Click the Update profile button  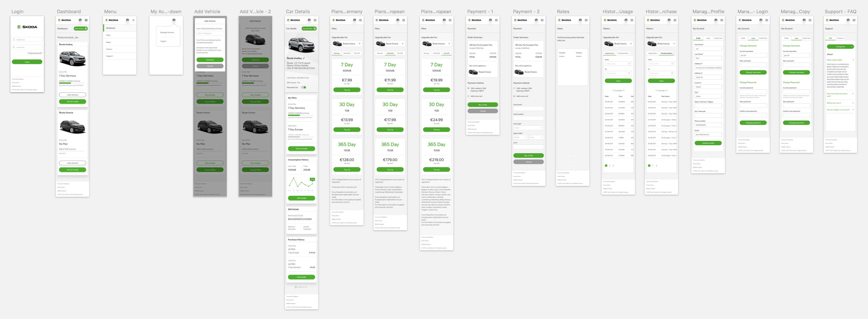[x=708, y=143]
